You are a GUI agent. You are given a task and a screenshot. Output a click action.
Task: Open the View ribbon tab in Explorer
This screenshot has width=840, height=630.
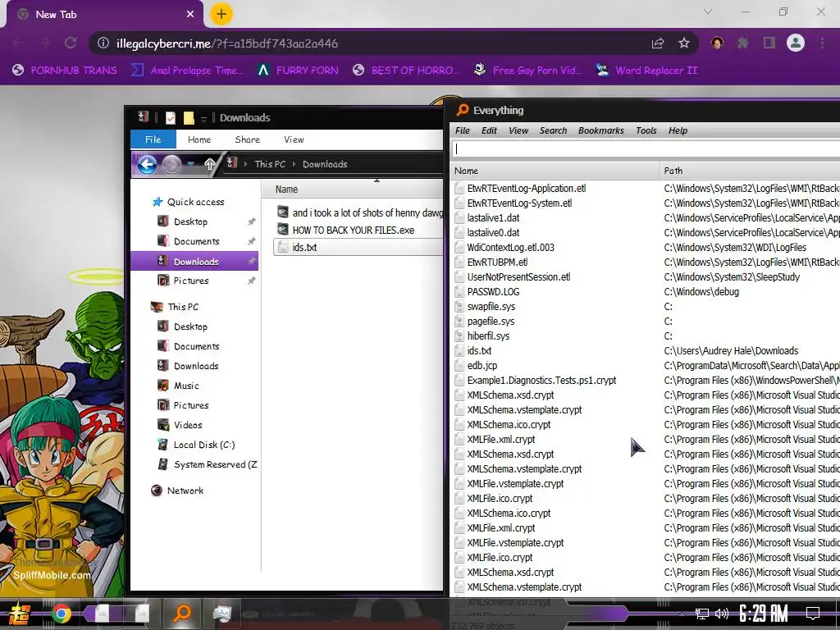(294, 139)
